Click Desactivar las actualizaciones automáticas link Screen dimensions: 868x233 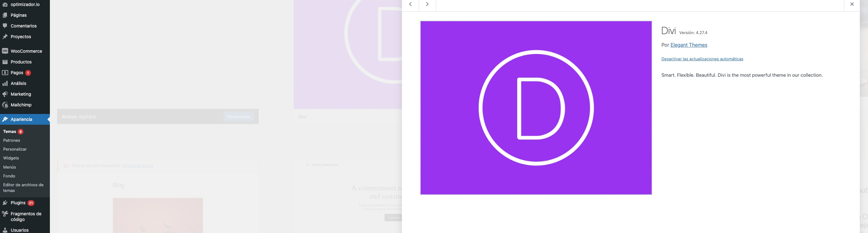pyautogui.click(x=702, y=59)
